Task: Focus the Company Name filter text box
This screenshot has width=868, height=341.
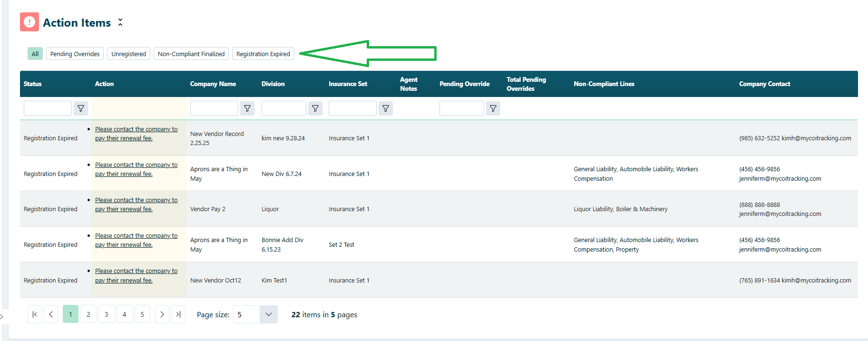Action: click(x=214, y=108)
